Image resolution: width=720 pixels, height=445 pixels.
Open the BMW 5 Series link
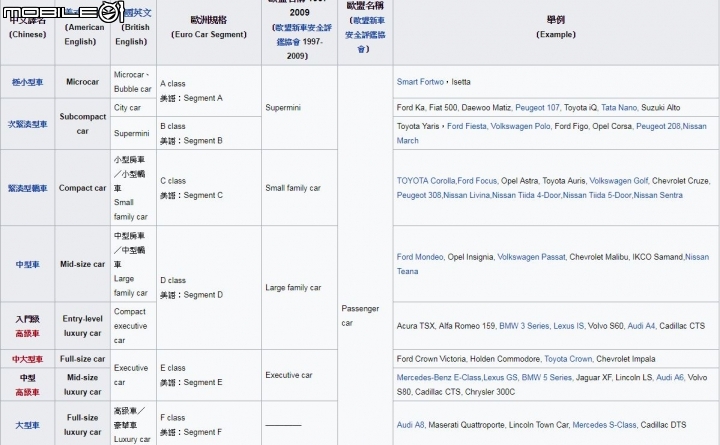pyautogui.click(x=546, y=377)
